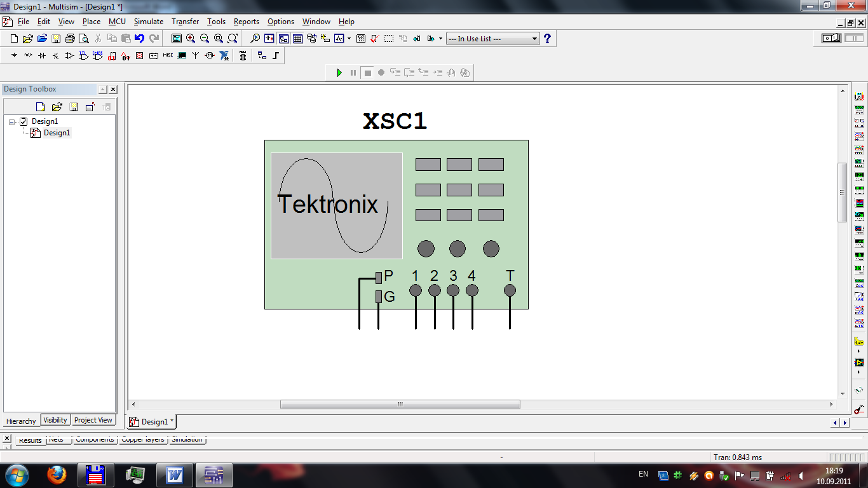Place a Diode component

42,56
